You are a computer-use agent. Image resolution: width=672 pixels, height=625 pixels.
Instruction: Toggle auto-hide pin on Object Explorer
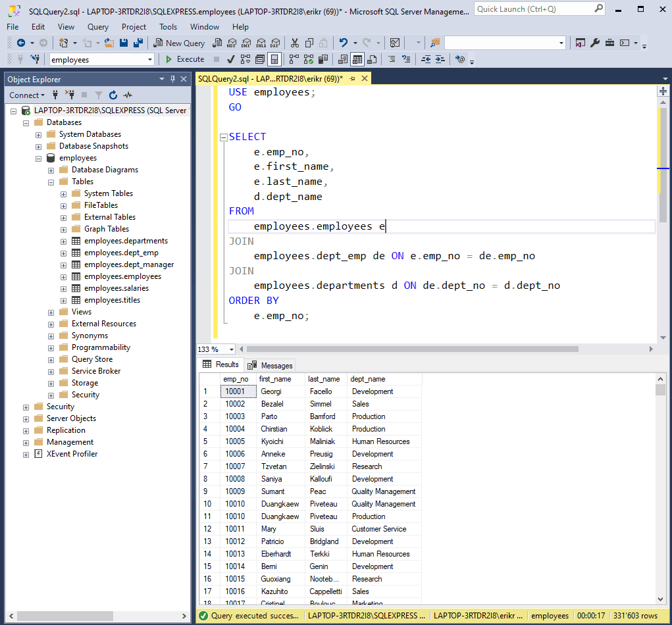(172, 79)
